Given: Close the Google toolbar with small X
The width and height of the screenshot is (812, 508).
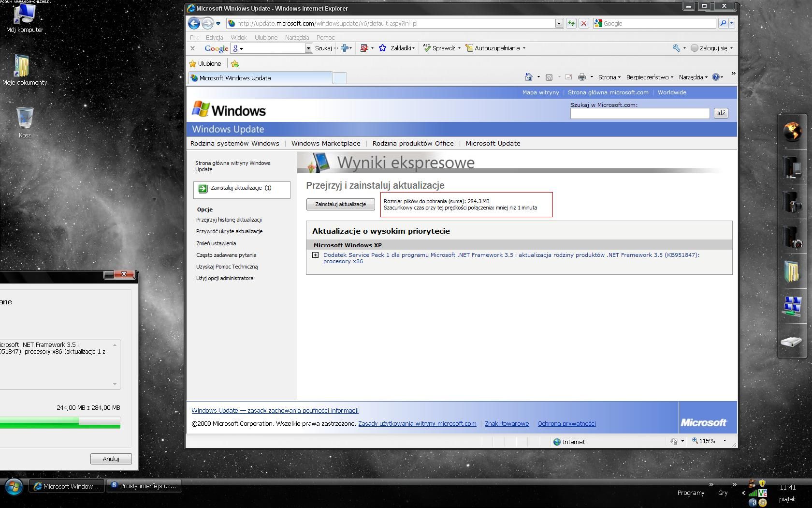Looking at the screenshot, I should coord(192,48).
